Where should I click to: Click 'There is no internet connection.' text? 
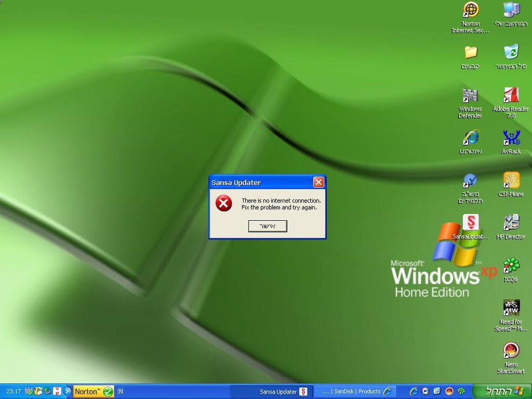[x=281, y=201]
